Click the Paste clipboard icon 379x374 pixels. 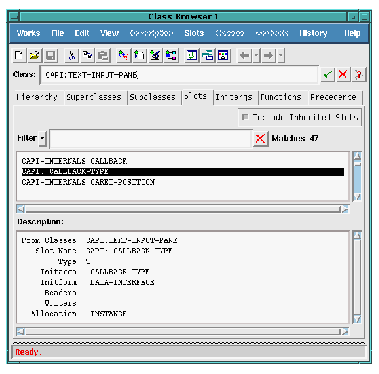[x=103, y=55]
